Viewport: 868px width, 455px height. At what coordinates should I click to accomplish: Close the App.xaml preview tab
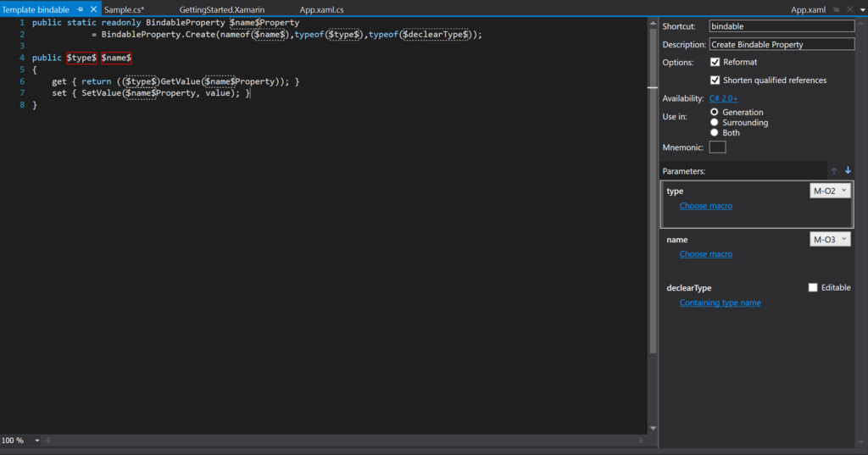pyautogui.click(x=849, y=9)
